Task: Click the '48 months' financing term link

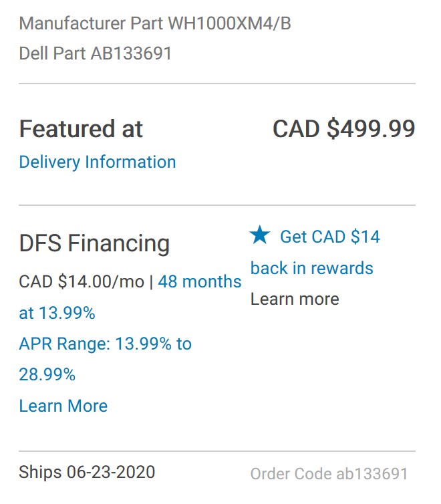Action: [x=200, y=281]
